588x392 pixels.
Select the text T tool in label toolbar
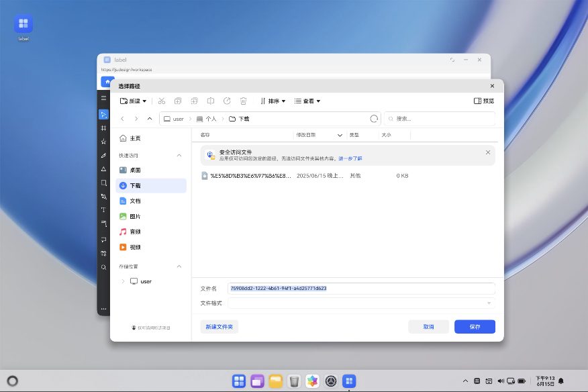click(x=104, y=210)
